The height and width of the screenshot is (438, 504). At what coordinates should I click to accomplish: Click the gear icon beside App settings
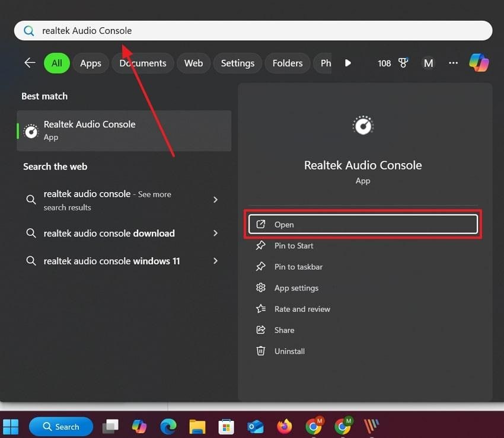(261, 287)
